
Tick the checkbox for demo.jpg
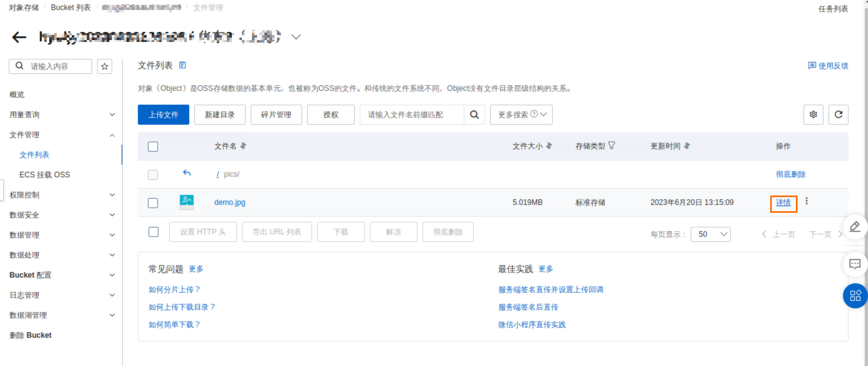coord(153,203)
